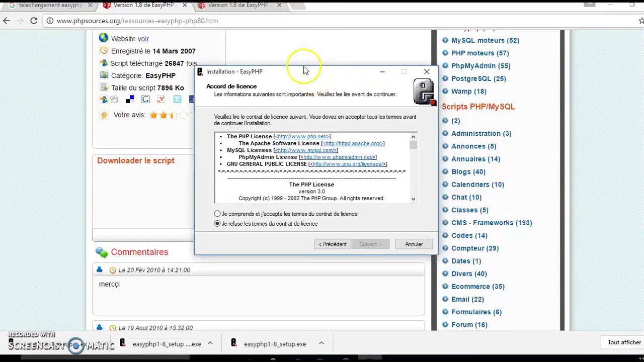Click the site info icon in address bar
This screenshot has height=362, width=644.
(x=49, y=21)
